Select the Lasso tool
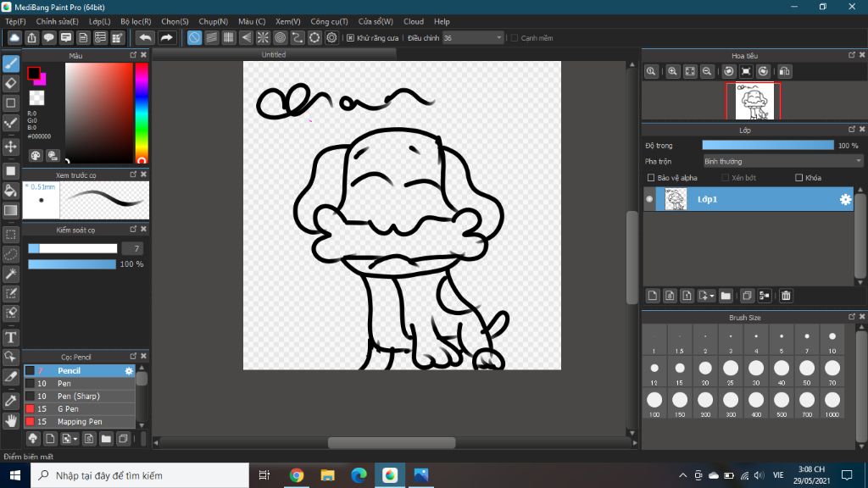The height and width of the screenshot is (488, 868). [x=11, y=254]
